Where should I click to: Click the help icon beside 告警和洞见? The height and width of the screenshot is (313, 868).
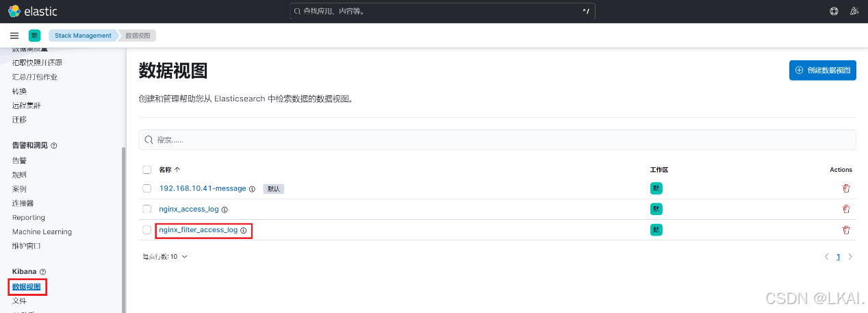pos(54,146)
